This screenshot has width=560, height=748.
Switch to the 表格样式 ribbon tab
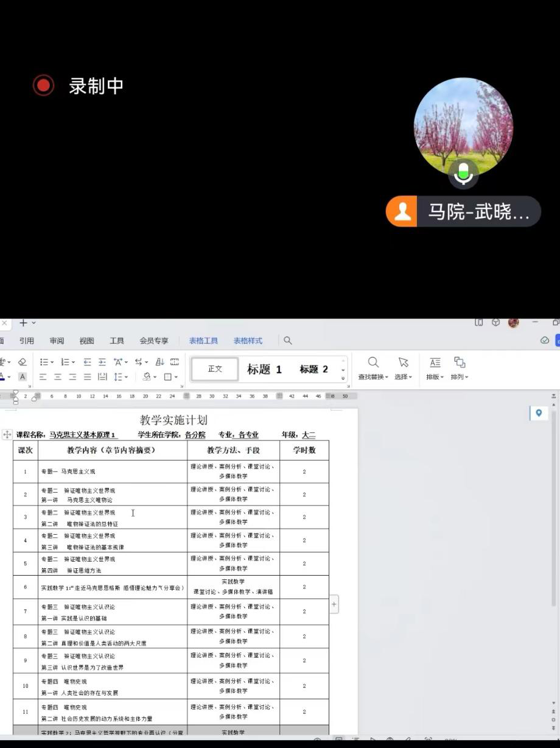pos(247,340)
